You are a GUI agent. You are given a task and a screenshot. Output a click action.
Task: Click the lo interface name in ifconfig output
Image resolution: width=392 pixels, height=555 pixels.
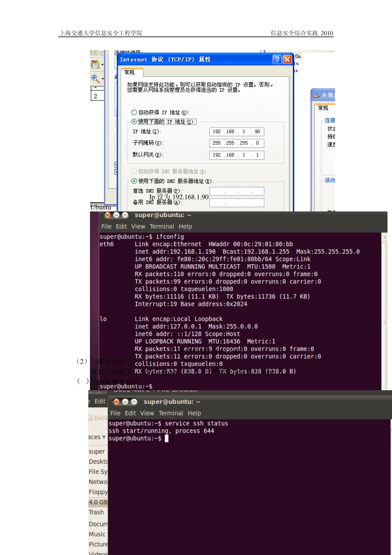(103, 319)
